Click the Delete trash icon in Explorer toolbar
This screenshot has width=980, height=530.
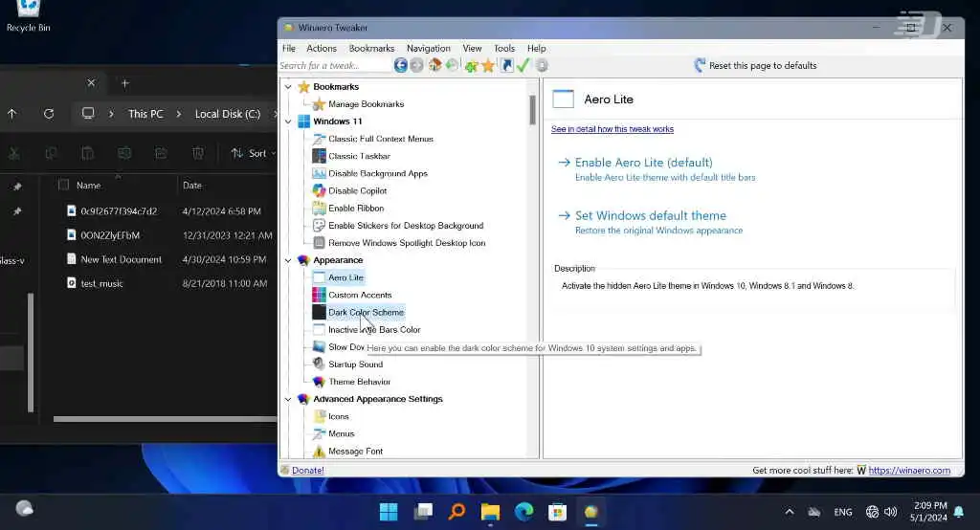tap(198, 153)
